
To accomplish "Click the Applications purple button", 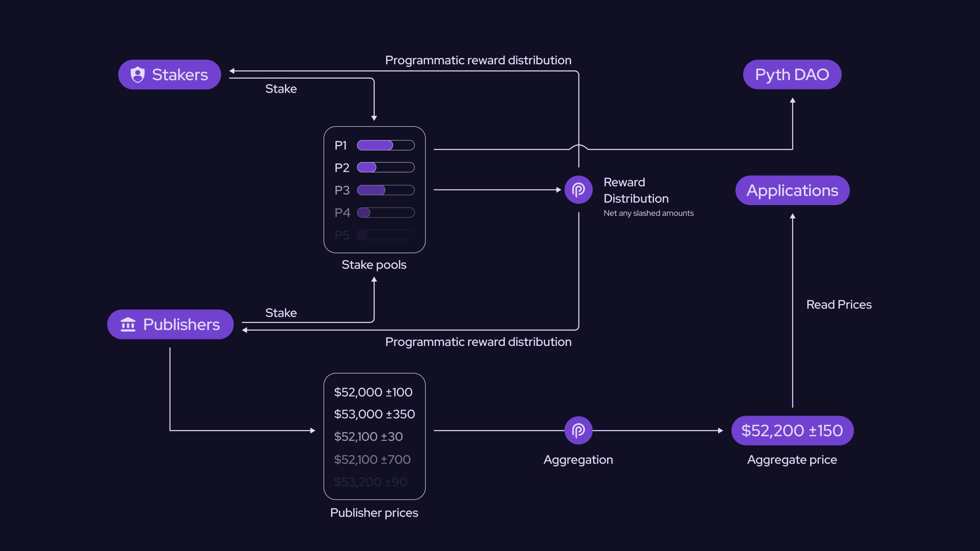I will 793,191.
